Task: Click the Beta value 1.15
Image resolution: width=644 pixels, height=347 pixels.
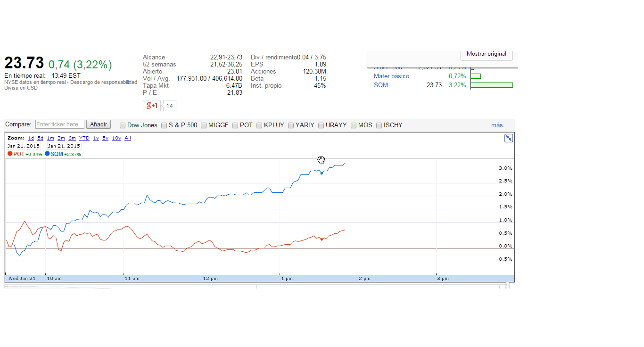Action: point(320,79)
